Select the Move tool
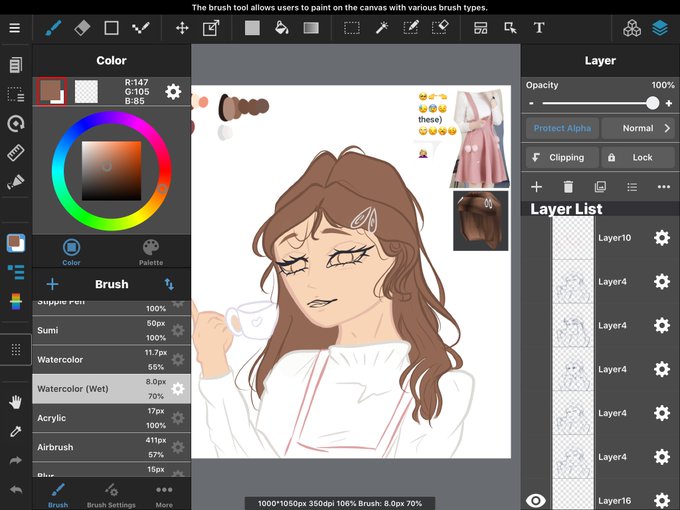Image resolution: width=680 pixels, height=510 pixels. click(x=182, y=28)
